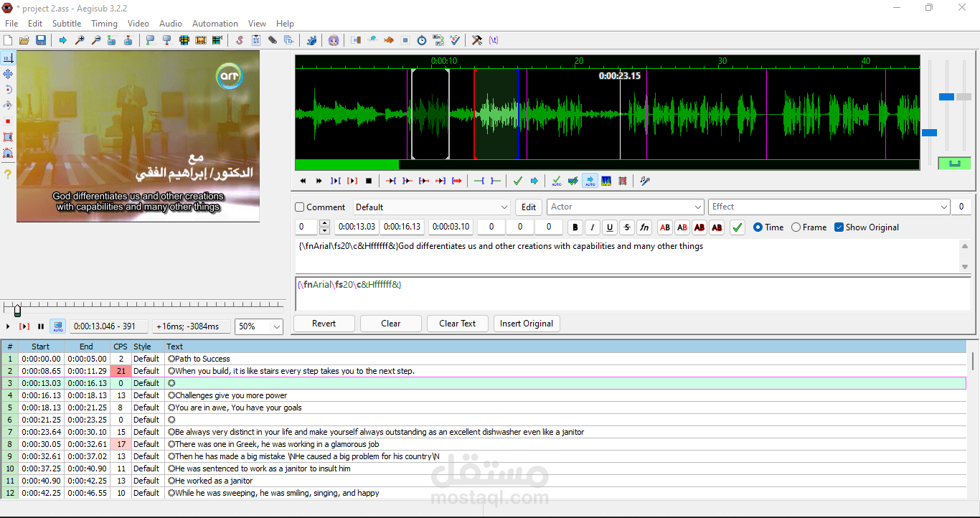Click the New subtitles file icon
Screen dimensions: 980x518
pyautogui.click(x=8, y=40)
